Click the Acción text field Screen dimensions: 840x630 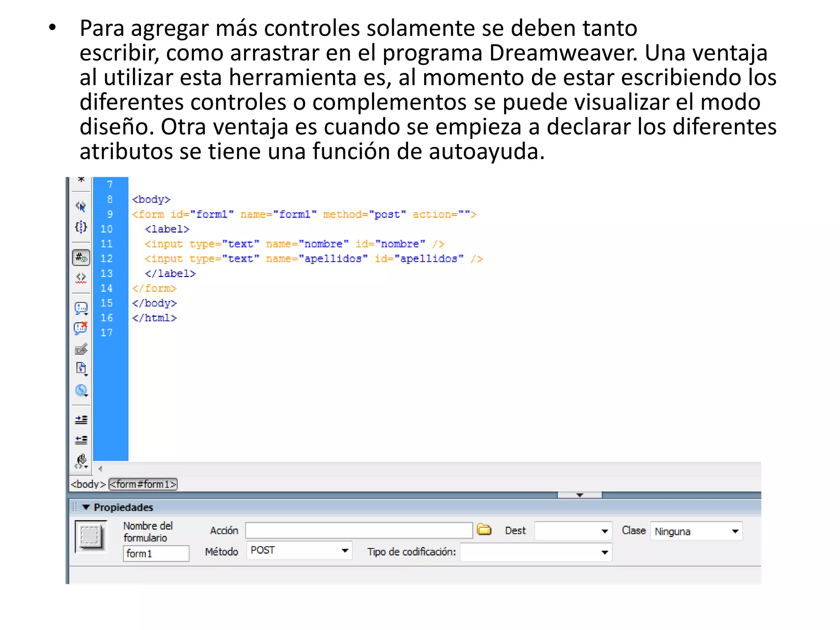click(359, 530)
